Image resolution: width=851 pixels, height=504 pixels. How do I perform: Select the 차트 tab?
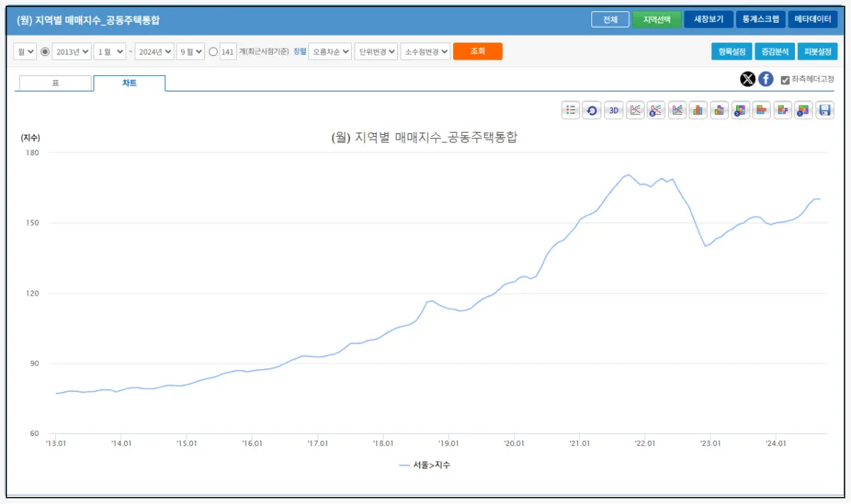130,83
